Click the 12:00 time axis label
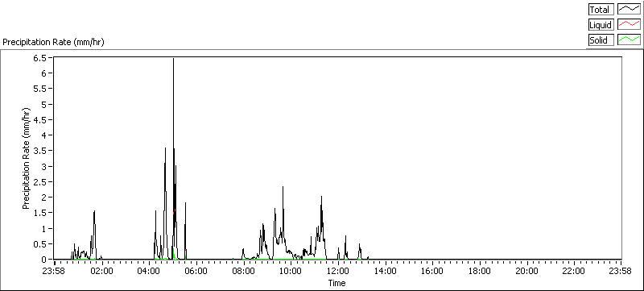 pos(338,271)
